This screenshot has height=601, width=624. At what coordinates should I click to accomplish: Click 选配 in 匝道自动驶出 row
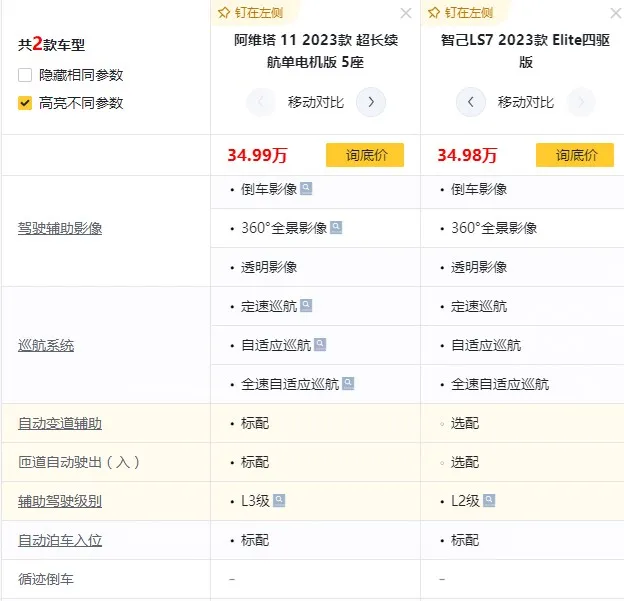[465, 462]
